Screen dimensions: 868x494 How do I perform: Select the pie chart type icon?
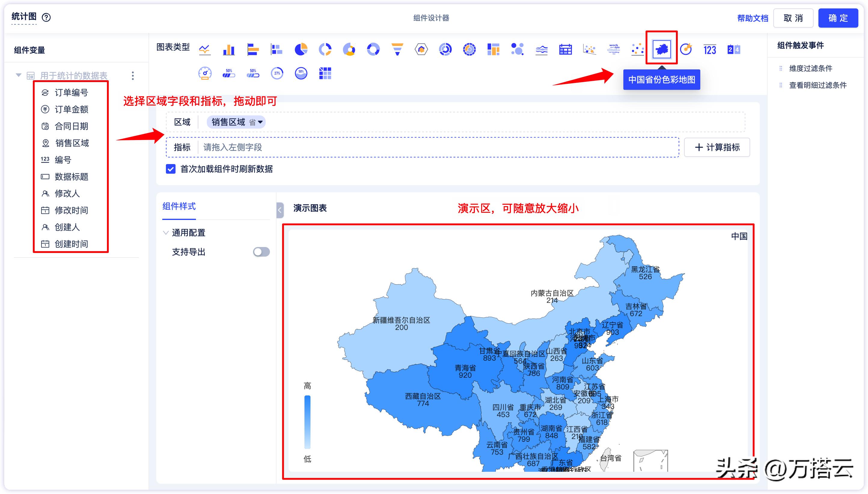[x=301, y=49]
